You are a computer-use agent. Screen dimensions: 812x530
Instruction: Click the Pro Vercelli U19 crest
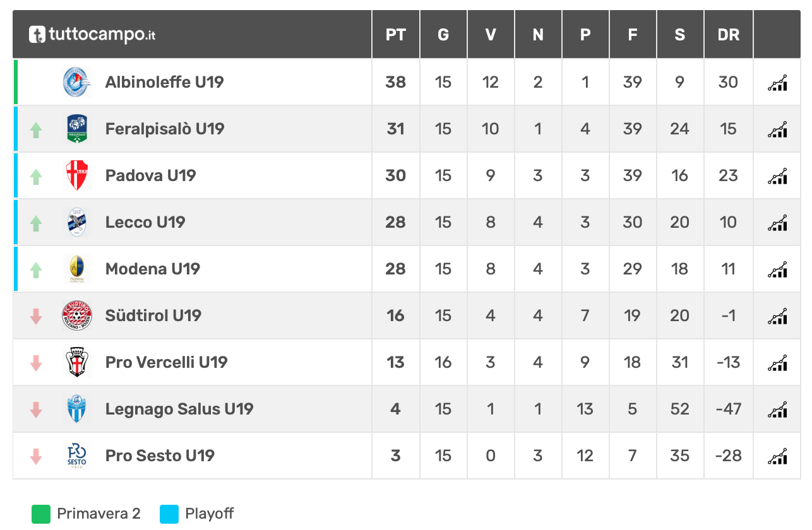coord(77,362)
